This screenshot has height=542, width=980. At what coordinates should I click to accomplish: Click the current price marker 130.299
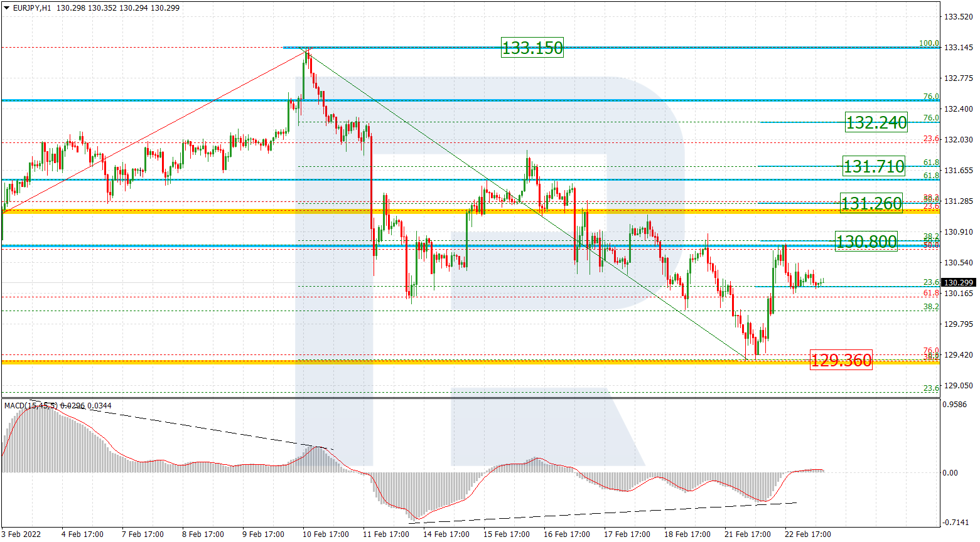[957, 283]
